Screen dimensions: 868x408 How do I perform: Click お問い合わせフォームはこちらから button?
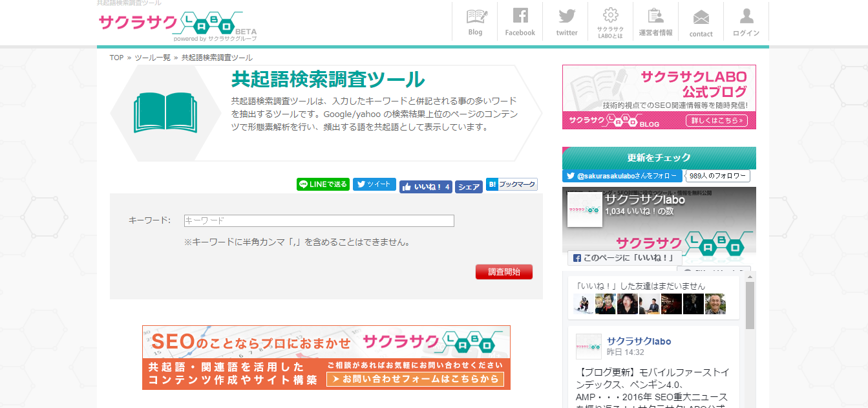pos(415,379)
